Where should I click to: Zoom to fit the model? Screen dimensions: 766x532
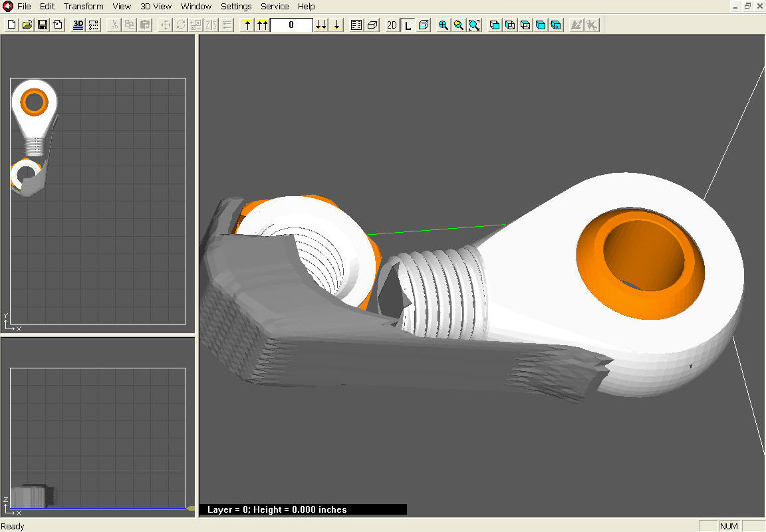pos(474,25)
